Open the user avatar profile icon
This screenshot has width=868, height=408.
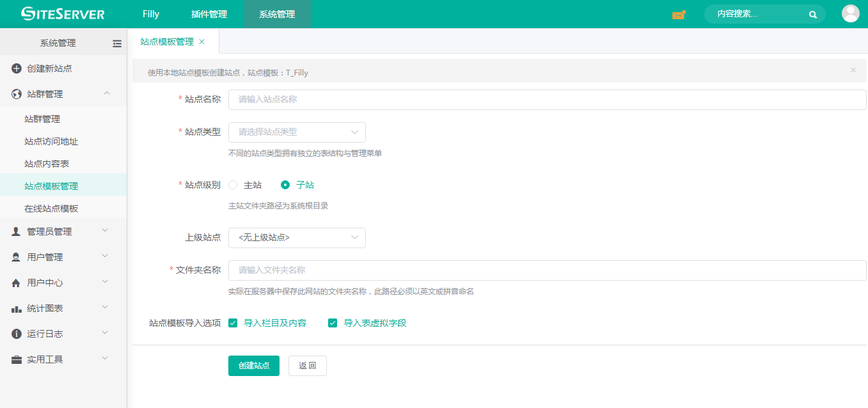850,13
